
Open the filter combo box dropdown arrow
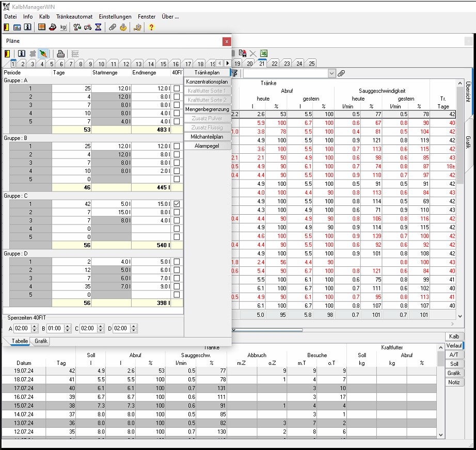(331, 73)
